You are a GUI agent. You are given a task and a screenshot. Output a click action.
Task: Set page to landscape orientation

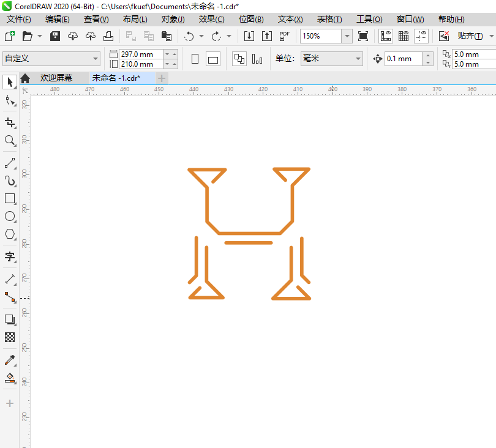(x=213, y=59)
